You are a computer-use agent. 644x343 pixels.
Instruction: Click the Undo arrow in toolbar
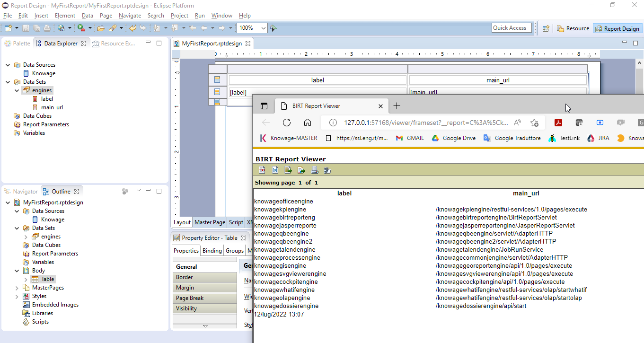[x=132, y=28]
